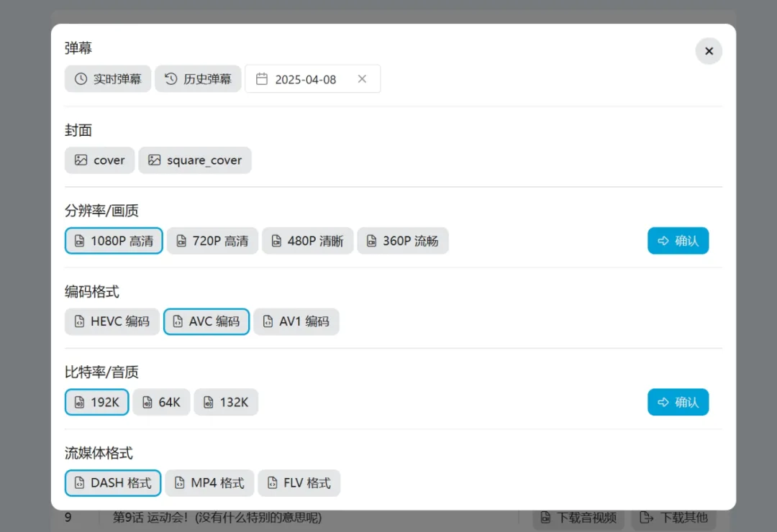Choose 360P 流畅 quality option

402,241
